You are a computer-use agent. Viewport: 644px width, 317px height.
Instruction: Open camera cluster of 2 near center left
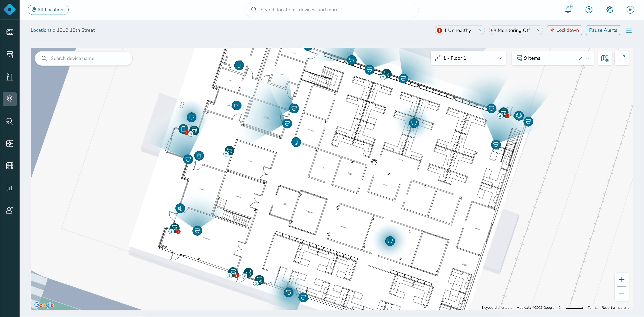click(229, 151)
